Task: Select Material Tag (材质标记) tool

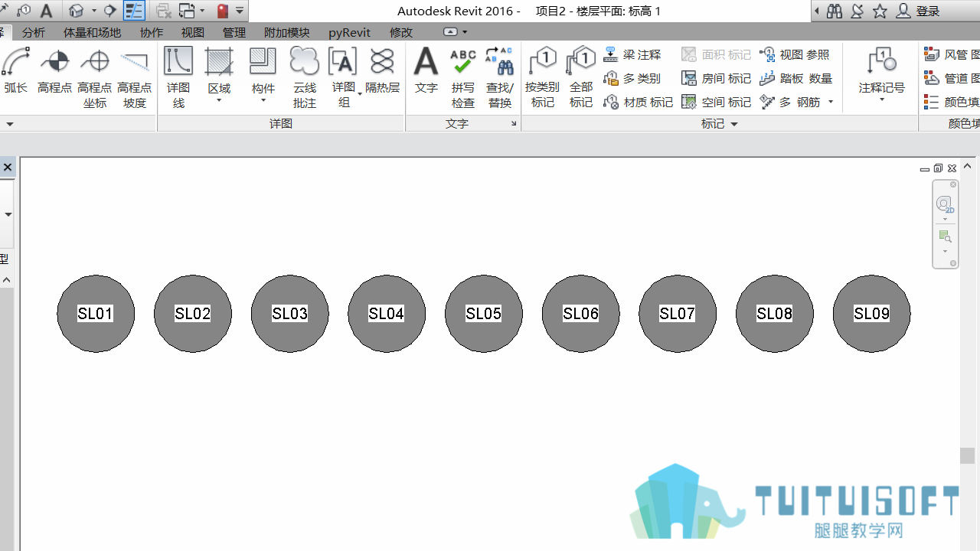Action: [639, 102]
